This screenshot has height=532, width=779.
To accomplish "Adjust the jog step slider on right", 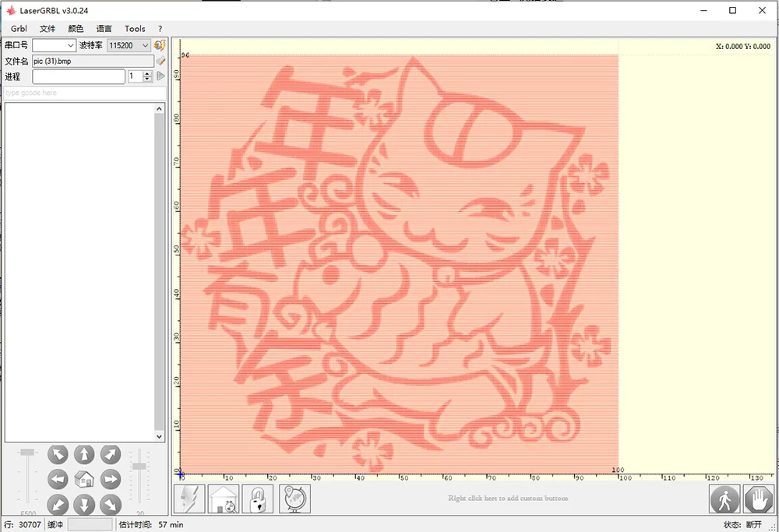I will (x=139, y=466).
